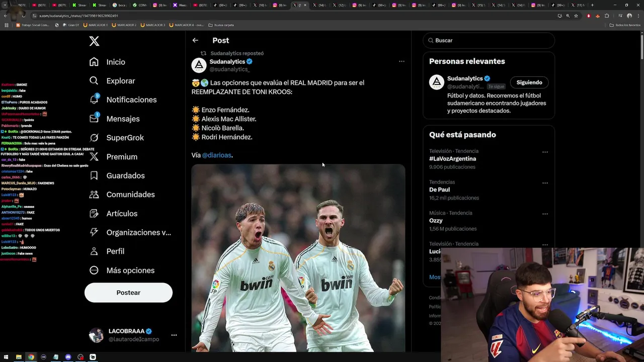Viewport: 644px width, 362px height.
Task: Click the Siguiendo button for Sudanalytics
Action: click(529, 82)
